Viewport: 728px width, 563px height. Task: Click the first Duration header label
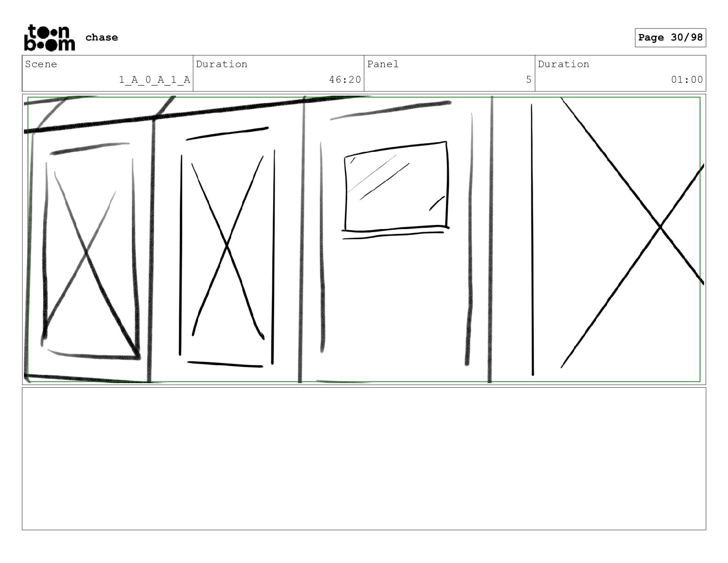222,64
